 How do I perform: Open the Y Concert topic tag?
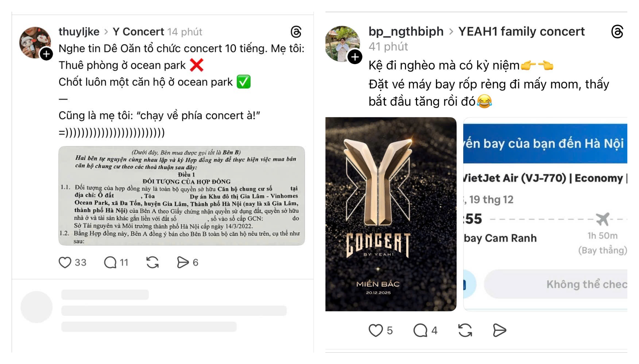pos(138,32)
